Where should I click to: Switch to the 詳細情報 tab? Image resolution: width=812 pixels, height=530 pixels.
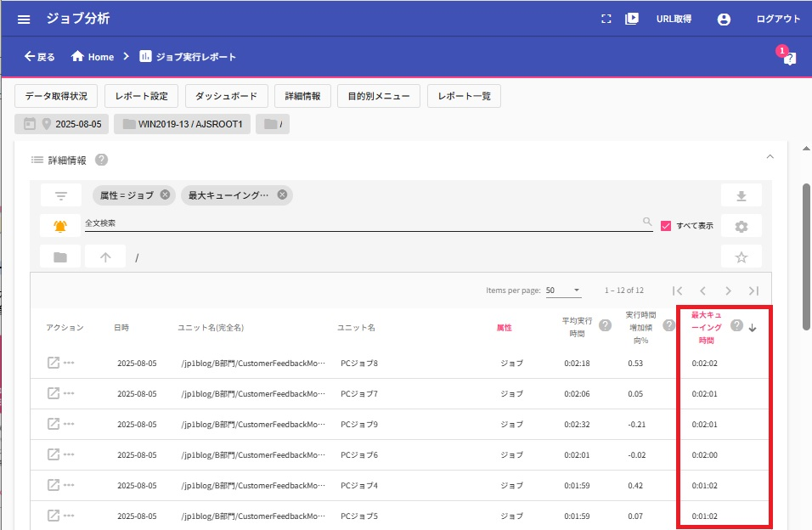point(302,96)
